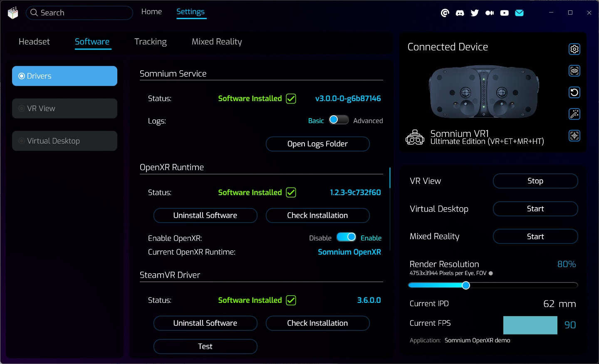This screenshot has width=599, height=364.
Task: Toggle the Enable OpenXR switch
Action: pos(346,237)
